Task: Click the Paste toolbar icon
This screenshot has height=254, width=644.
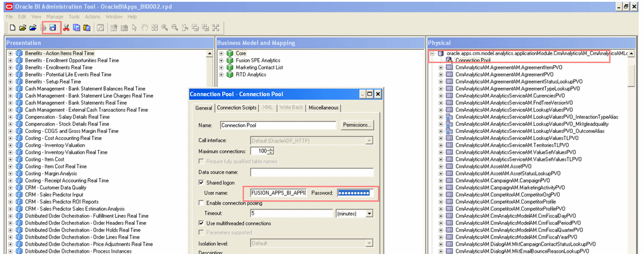Action: 86,27
